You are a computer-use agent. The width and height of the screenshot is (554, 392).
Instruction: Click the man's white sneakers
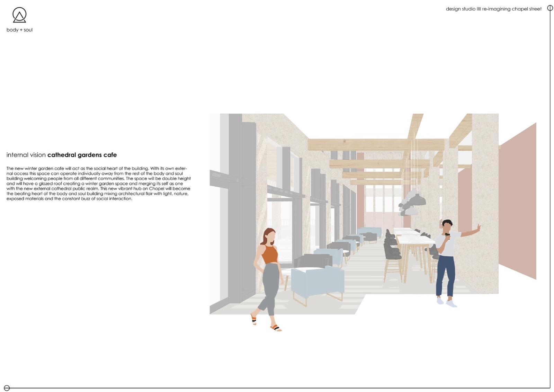[x=451, y=304]
